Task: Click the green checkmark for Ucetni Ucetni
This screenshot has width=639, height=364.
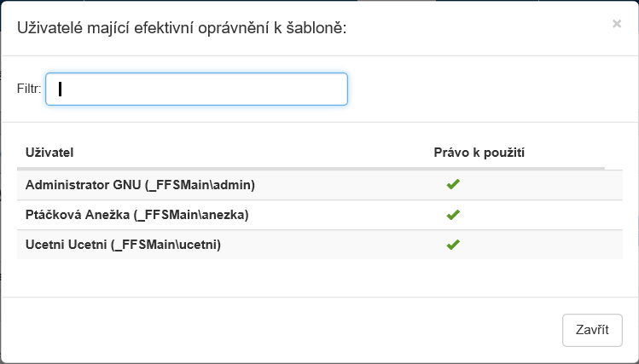Action: (453, 245)
